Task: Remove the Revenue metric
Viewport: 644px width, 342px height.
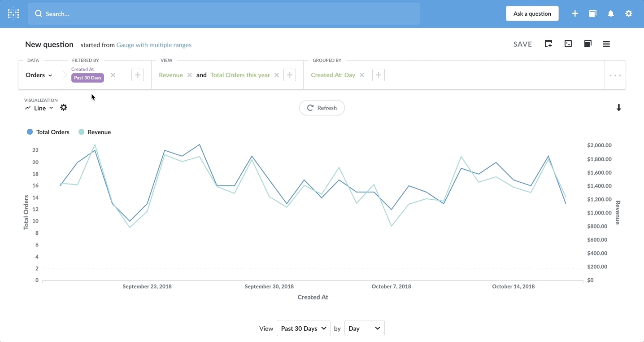Action: pyautogui.click(x=190, y=75)
